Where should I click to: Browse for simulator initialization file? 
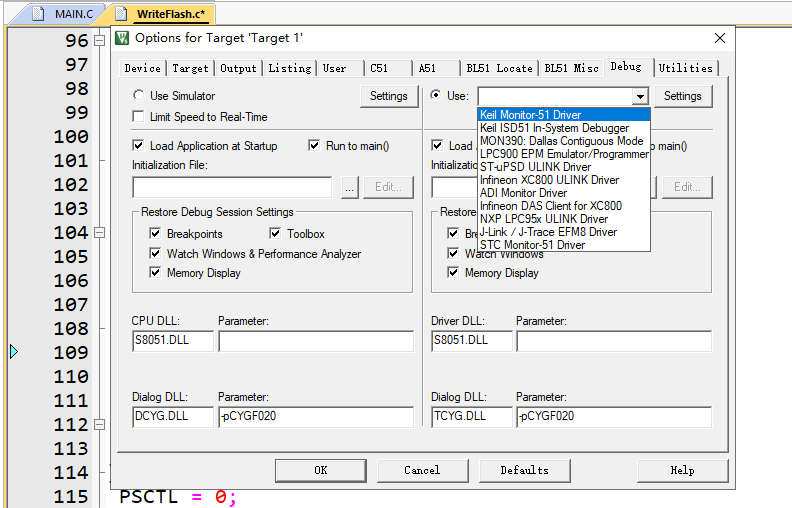pos(350,187)
